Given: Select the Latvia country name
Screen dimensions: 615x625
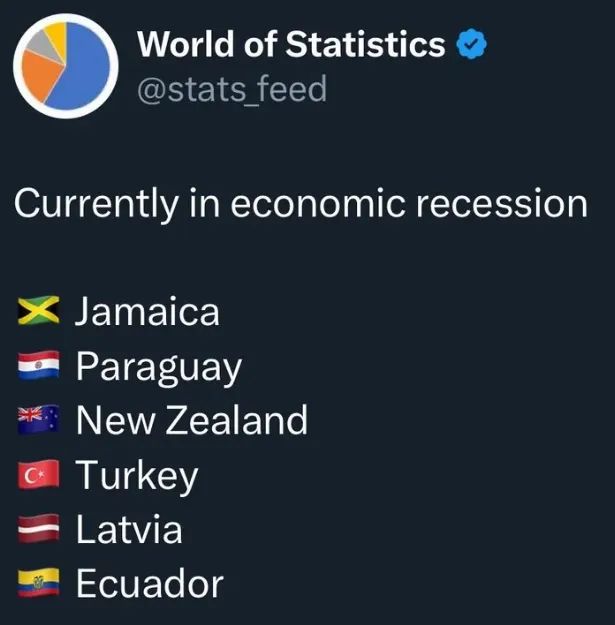Looking at the screenshot, I should click(129, 529).
